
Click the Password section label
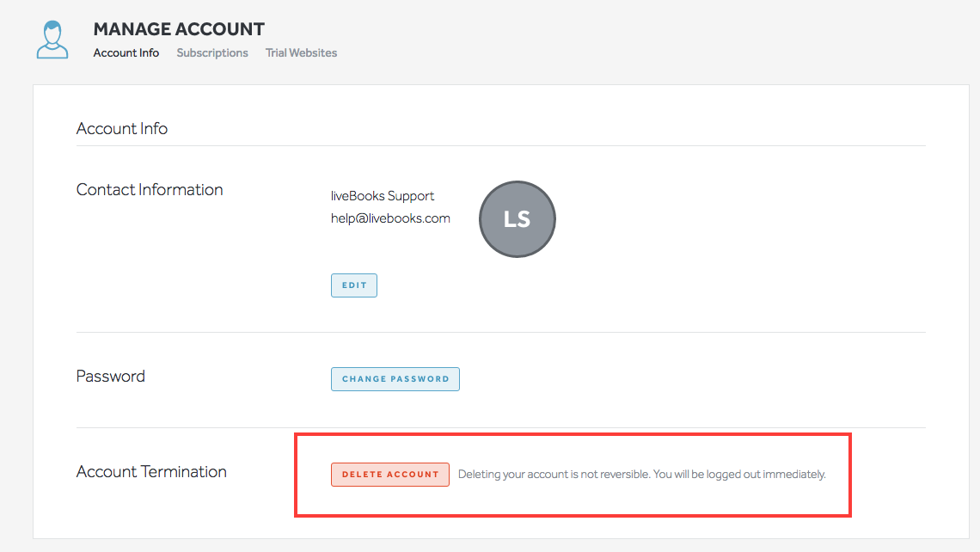click(x=111, y=377)
